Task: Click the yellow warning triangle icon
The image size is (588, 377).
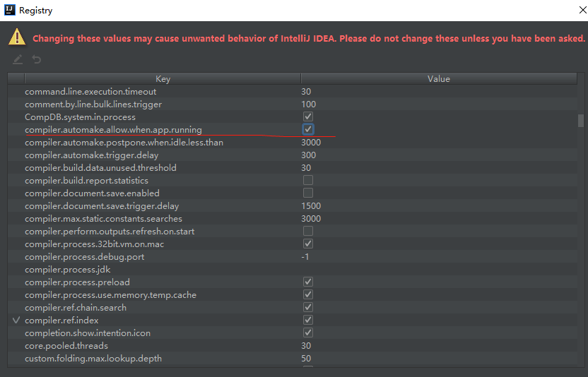Action: 17,38
